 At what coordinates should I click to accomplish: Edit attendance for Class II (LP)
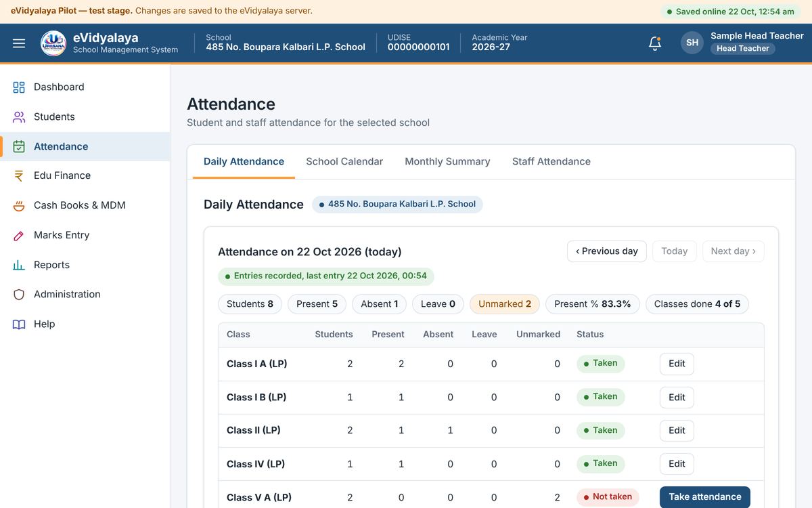point(677,430)
